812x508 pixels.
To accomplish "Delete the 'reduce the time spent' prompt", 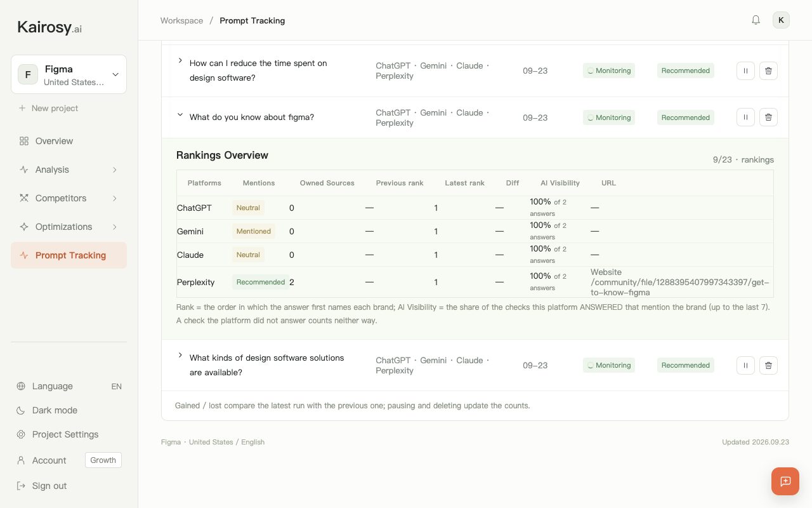I will coord(768,70).
